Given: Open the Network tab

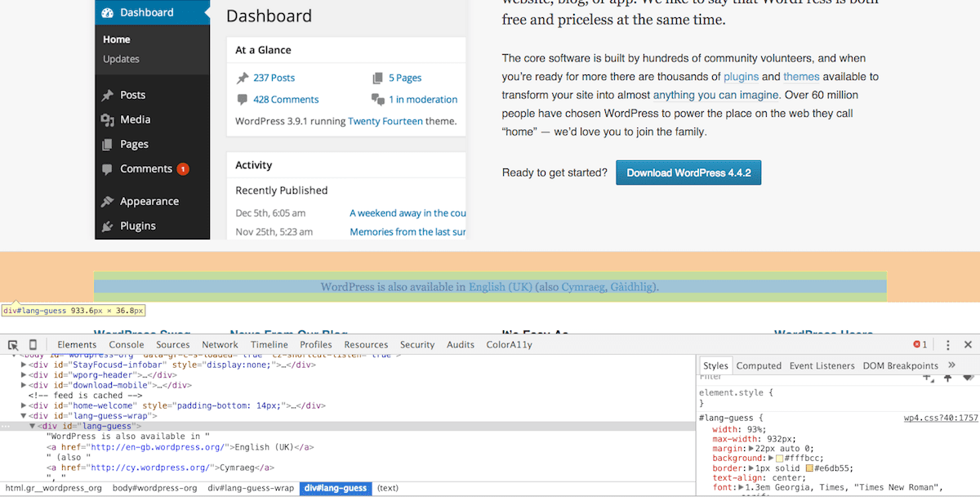Looking at the screenshot, I should pyautogui.click(x=220, y=345).
